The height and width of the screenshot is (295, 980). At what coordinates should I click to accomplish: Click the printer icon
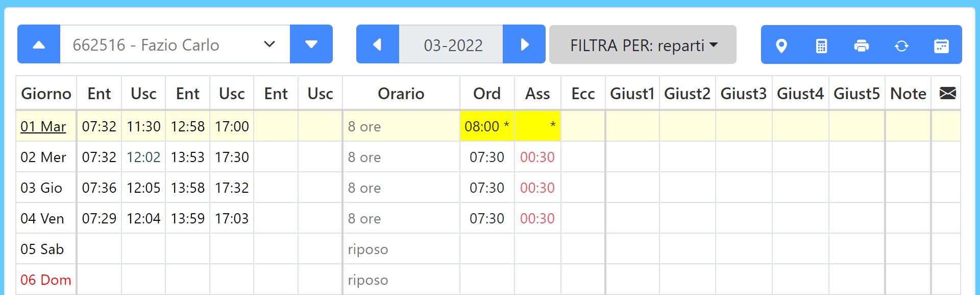point(862,46)
